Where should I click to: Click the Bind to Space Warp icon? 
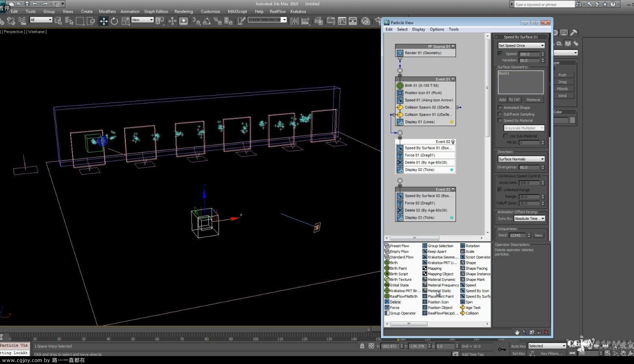pos(22,21)
